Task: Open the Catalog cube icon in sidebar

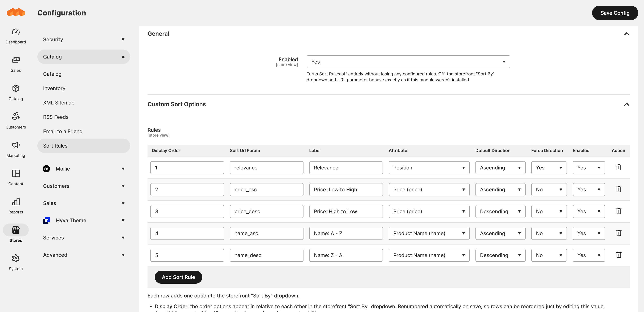Action: point(16,89)
